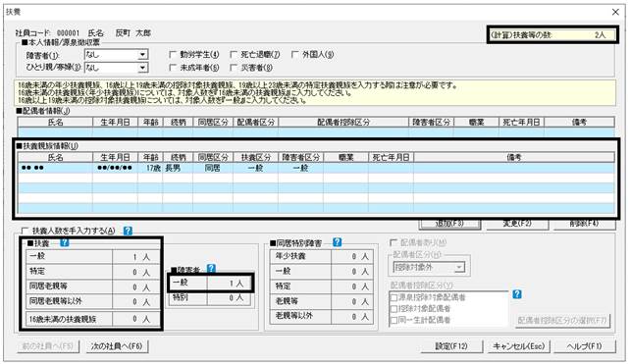Toggle 死亡退職(7) checkbox

(x=234, y=54)
